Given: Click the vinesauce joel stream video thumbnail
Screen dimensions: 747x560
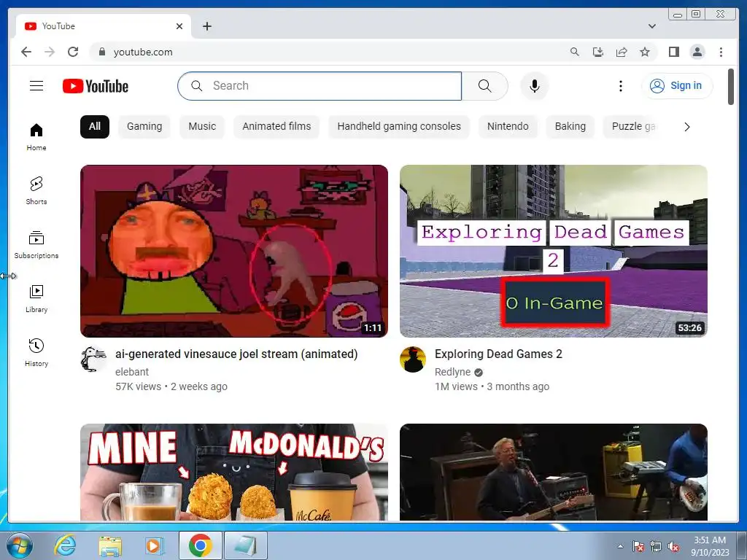Looking at the screenshot, I should point(234,251).
